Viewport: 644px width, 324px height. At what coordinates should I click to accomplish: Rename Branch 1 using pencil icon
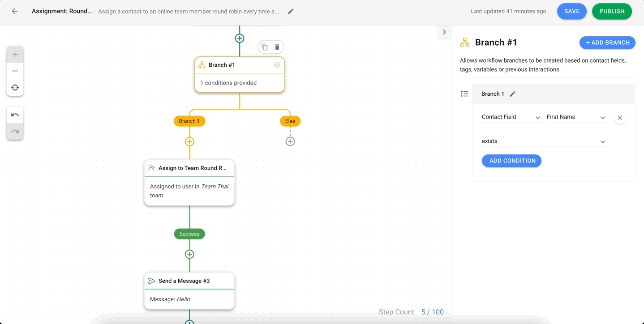(x=513, y=94)
